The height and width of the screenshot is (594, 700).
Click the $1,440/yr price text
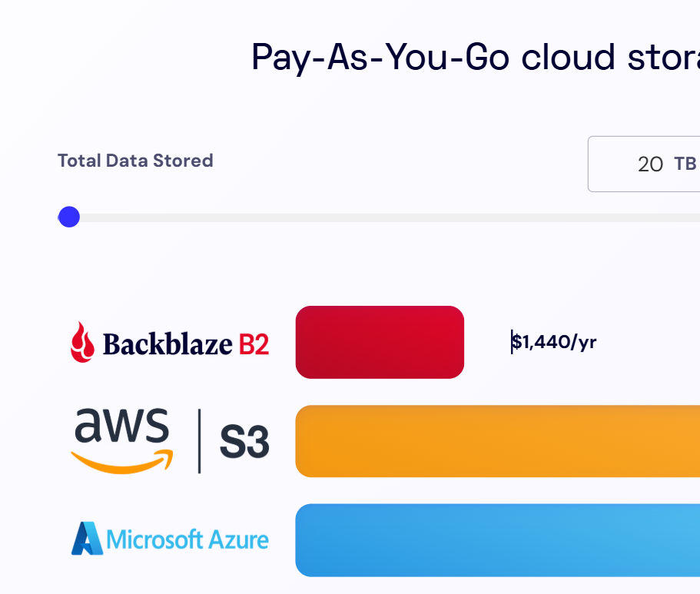click(x=554, y=342)
